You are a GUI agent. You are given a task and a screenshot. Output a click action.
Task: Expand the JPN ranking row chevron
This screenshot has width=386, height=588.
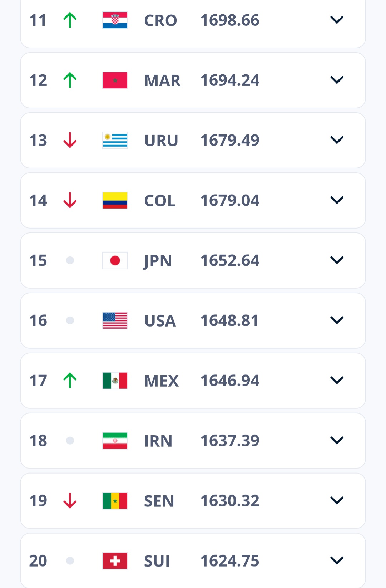point(337,260)
